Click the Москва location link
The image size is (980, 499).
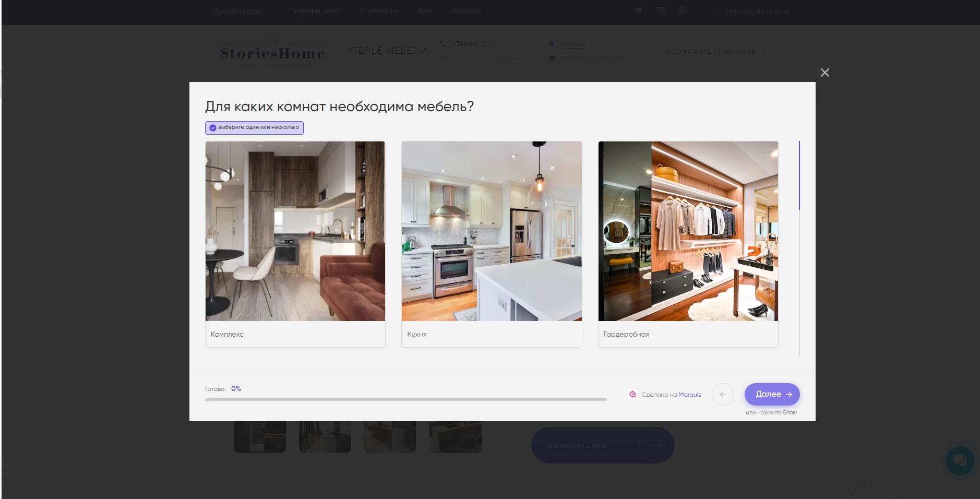(x=573, y=44)
